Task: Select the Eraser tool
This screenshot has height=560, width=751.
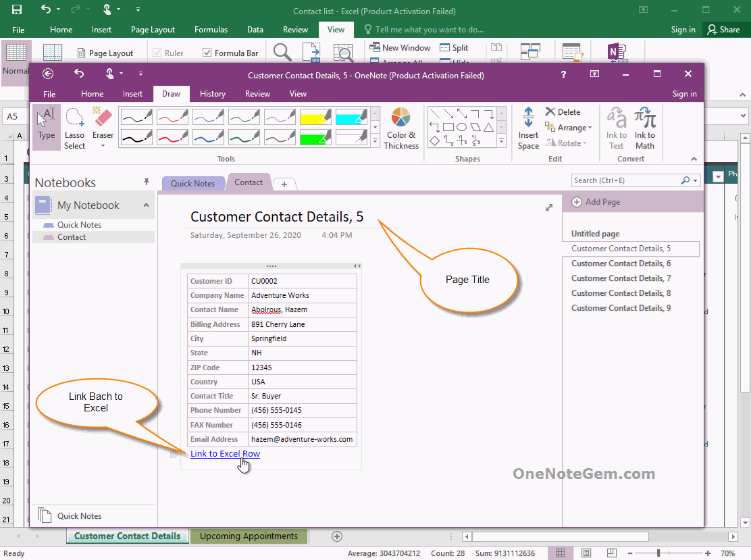Action: pyautogui.click(x=102, y=122)
